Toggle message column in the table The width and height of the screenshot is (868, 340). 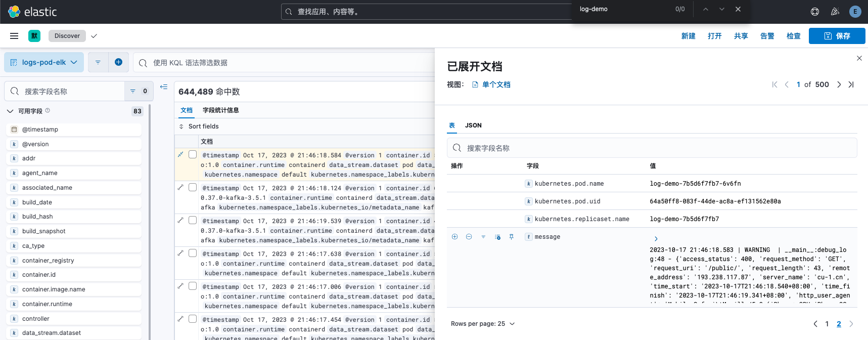tap(497, 237)
